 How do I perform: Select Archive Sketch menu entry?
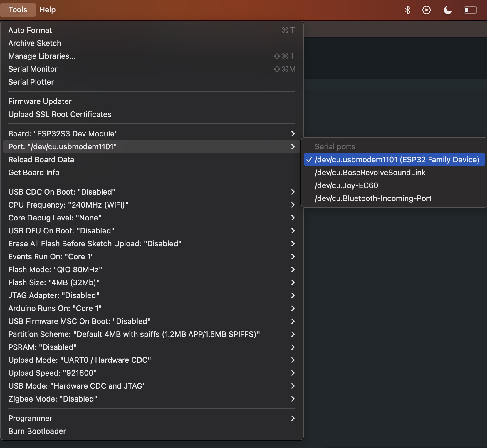(152, 43)
